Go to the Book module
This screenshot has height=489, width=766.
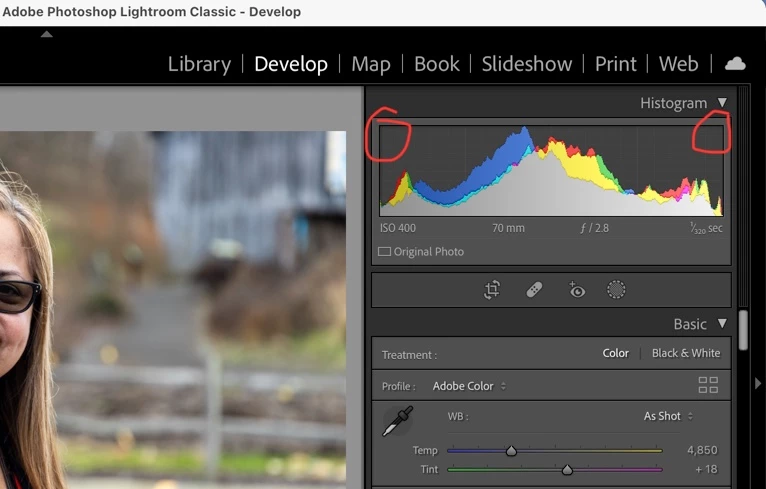click(437, 64)
